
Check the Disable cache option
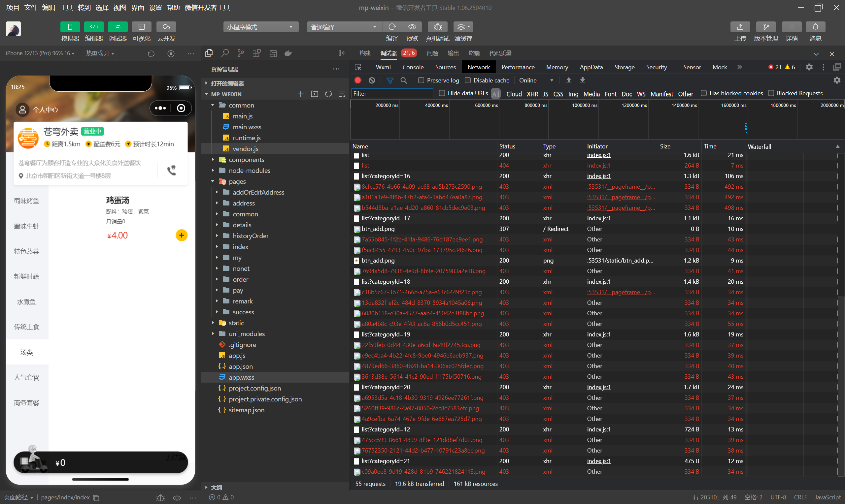(467, 80)
